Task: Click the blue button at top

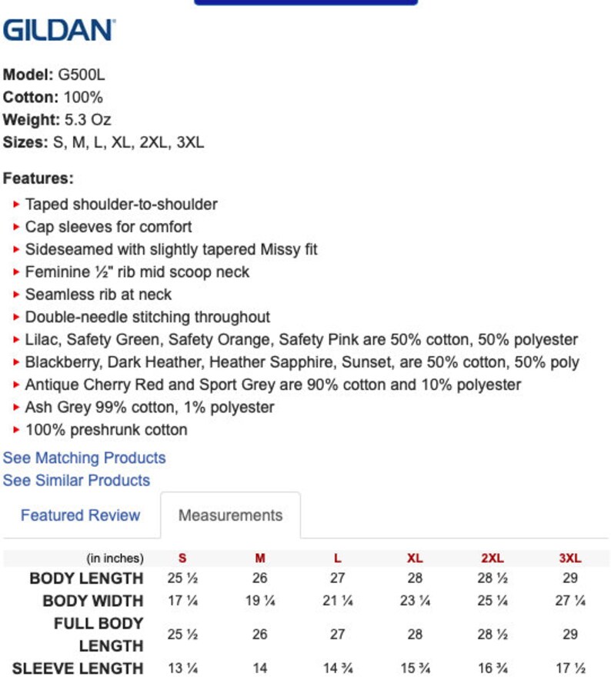Action: [306, 2]
